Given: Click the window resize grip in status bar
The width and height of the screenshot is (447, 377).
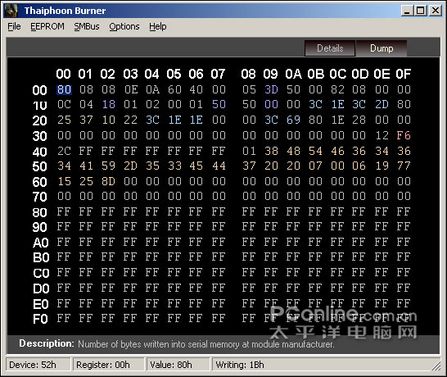Looking at the screenshot, I should point(436,367).
